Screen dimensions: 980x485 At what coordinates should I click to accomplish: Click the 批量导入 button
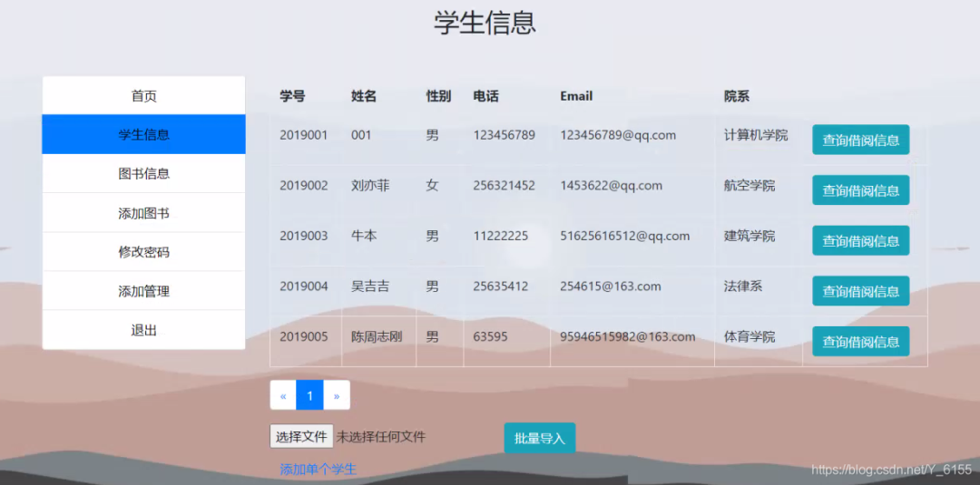(540, 438)
